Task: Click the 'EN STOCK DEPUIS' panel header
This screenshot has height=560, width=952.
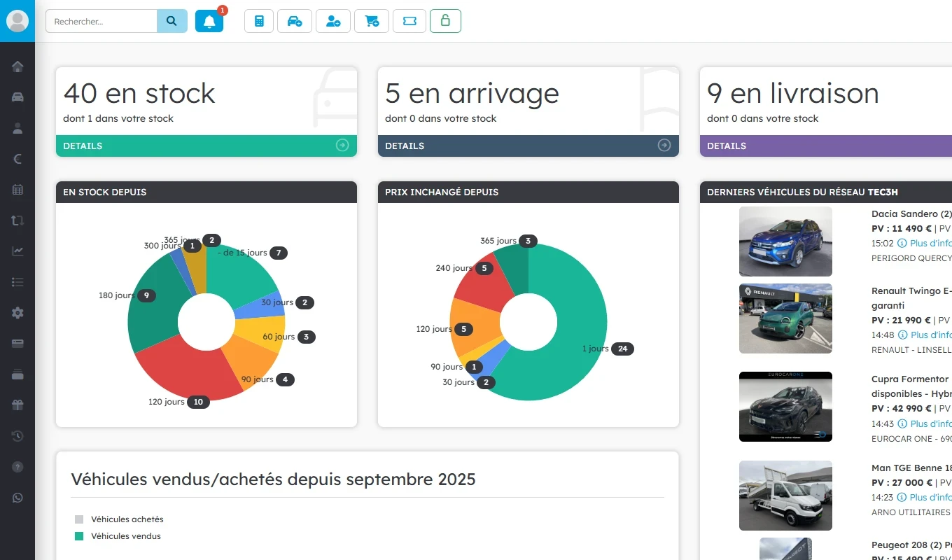Action: point(206,192)
